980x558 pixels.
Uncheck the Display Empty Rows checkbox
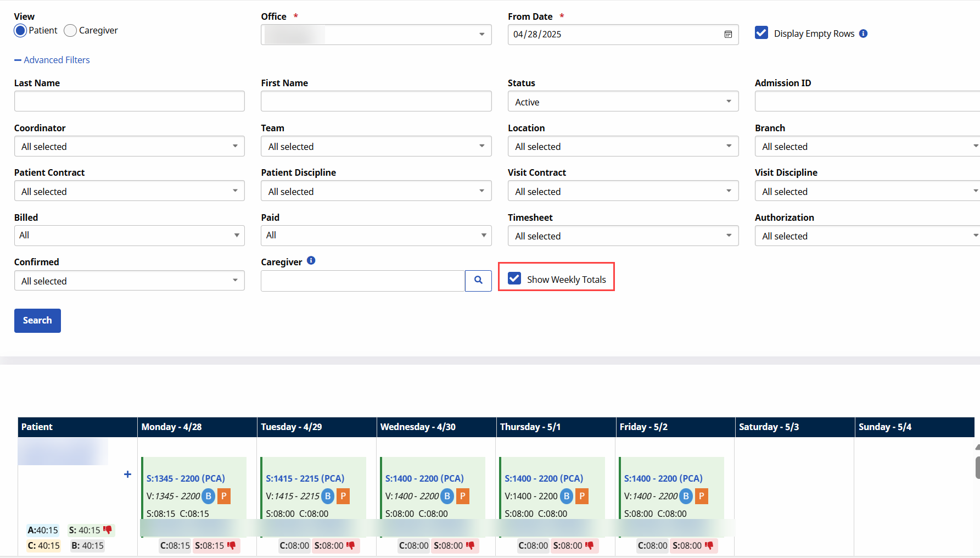point(761,33)
